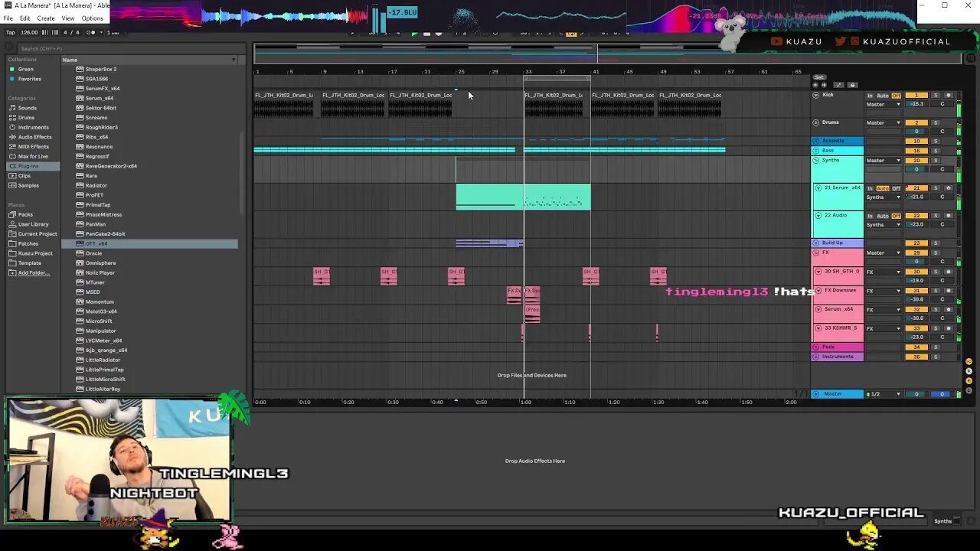This screenshot has height=551, width=980.
Task: Jump to next locator arrow
Action: 823,85
